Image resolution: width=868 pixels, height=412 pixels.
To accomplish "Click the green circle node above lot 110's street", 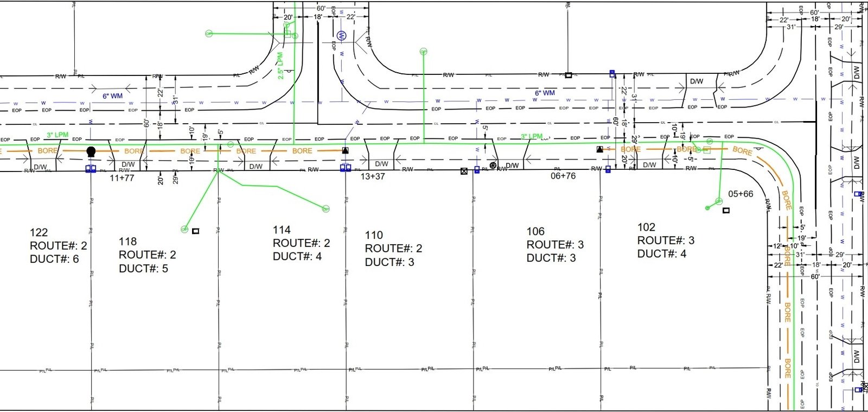I will (x=424, y=52).
